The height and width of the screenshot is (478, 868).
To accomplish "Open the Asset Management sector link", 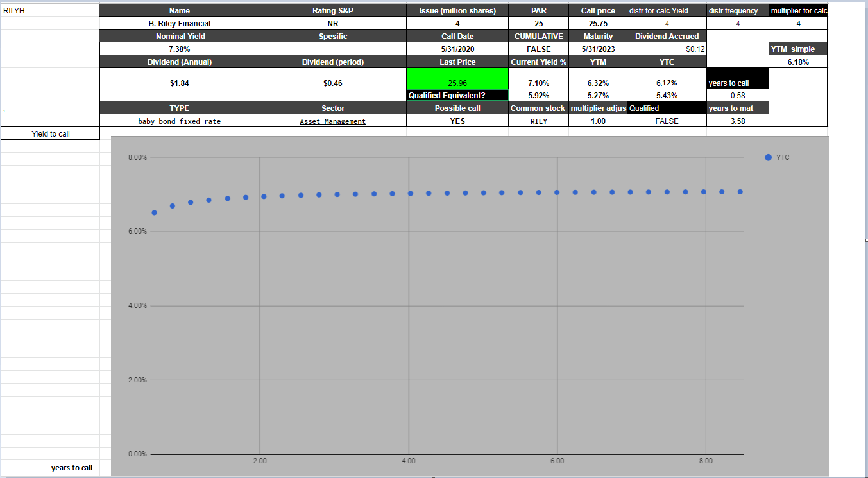I will [332, 121].
